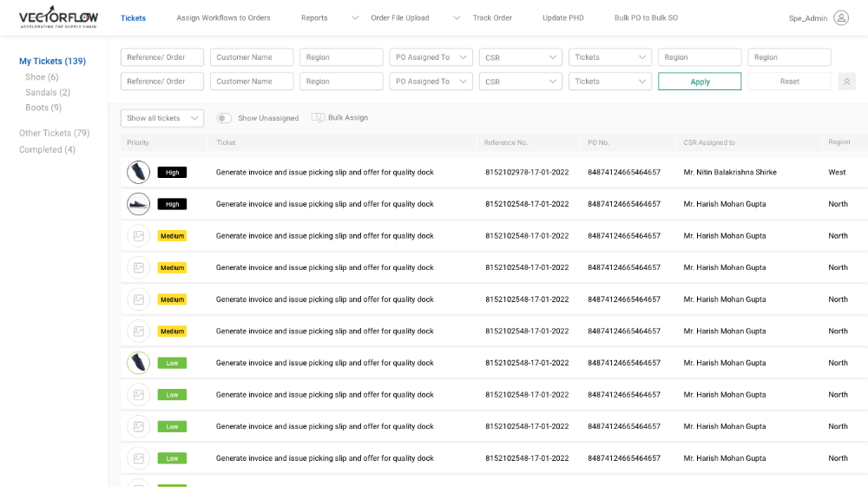The image size is (868, 487).
Task: Click the shoe thumbnail in first High-priority row
Action: (x=138, y=172)
